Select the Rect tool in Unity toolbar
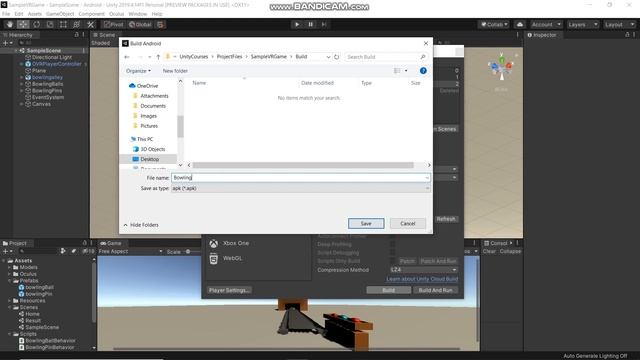This screenshot has height=360, width=640. [63, 24]
